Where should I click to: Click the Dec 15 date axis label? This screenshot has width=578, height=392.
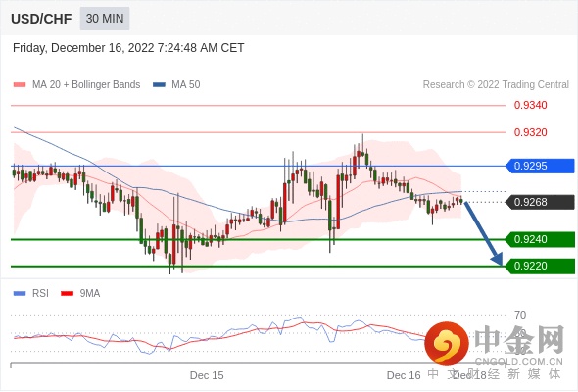[x=207, y=375]
